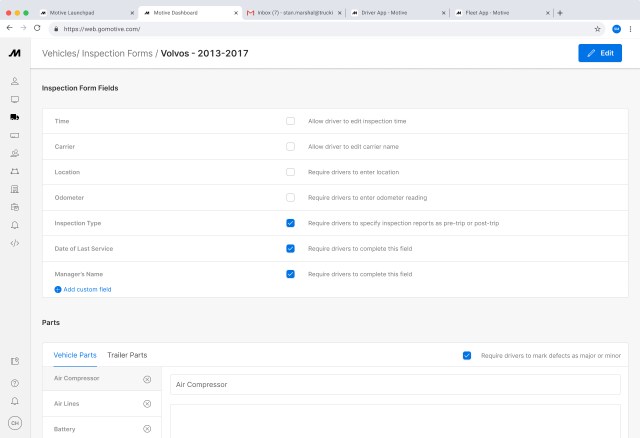Click the blue Edit button
The height and width of the screenshot is (438, 640).
coord(599,53)
